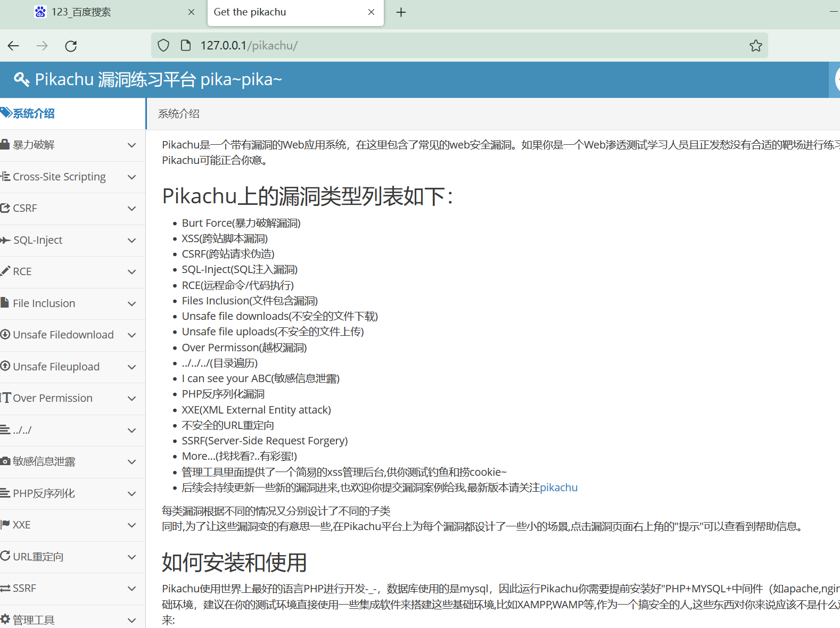Reload the page with the refresh icon

click(71, 46)
